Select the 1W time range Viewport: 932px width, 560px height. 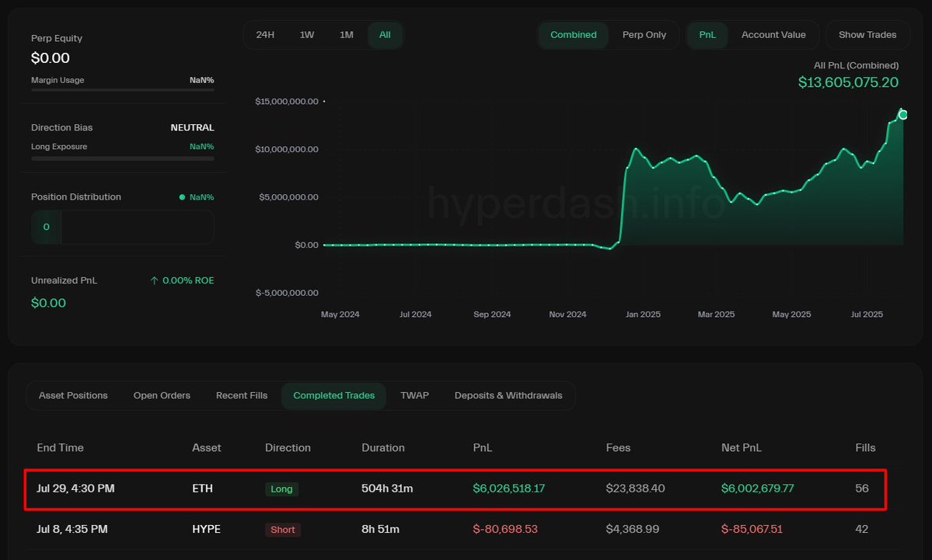click(x=307, y=35)
